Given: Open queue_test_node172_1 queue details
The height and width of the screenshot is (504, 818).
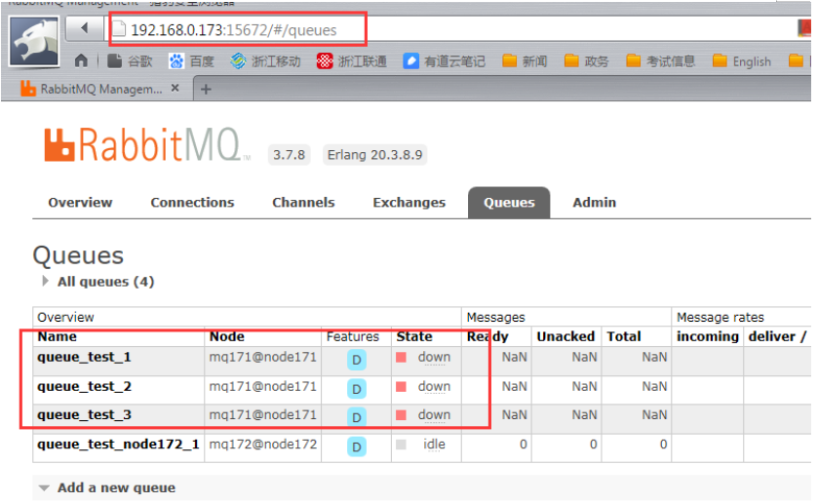Looking at the screenshot, I should pyautogui.click(x=118, y=444).
